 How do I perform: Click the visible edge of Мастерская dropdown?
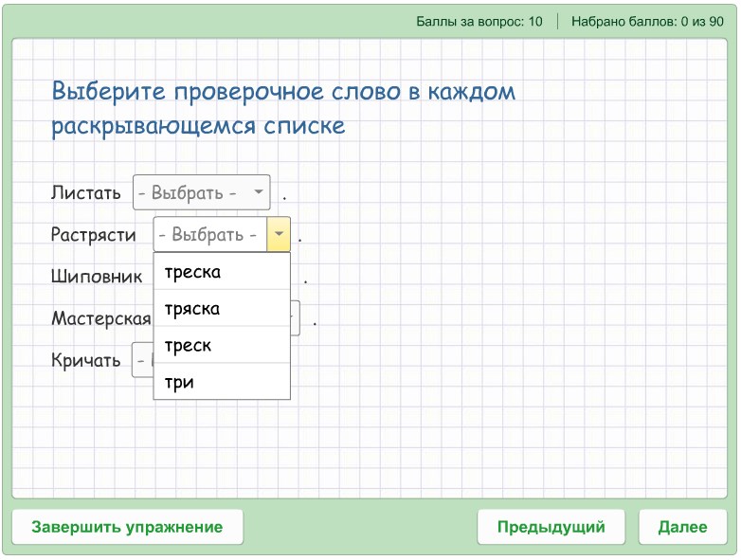tap(295, 318)
